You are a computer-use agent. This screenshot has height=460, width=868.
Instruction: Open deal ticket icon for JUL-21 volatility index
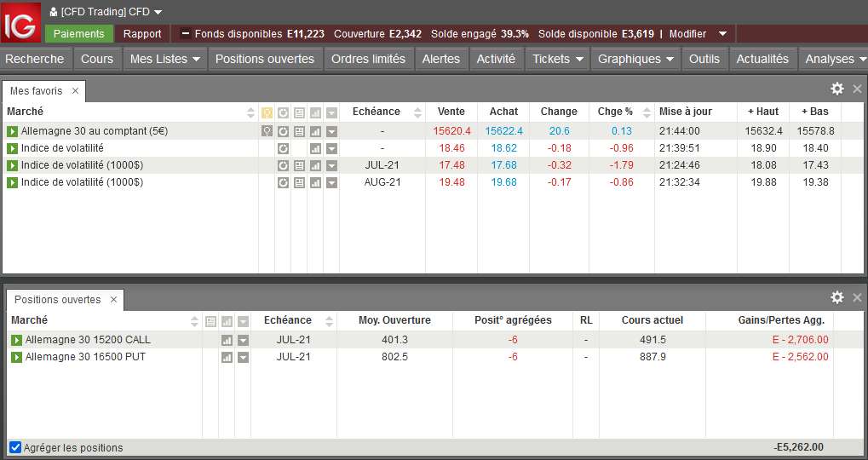click(x=300, y=165)
